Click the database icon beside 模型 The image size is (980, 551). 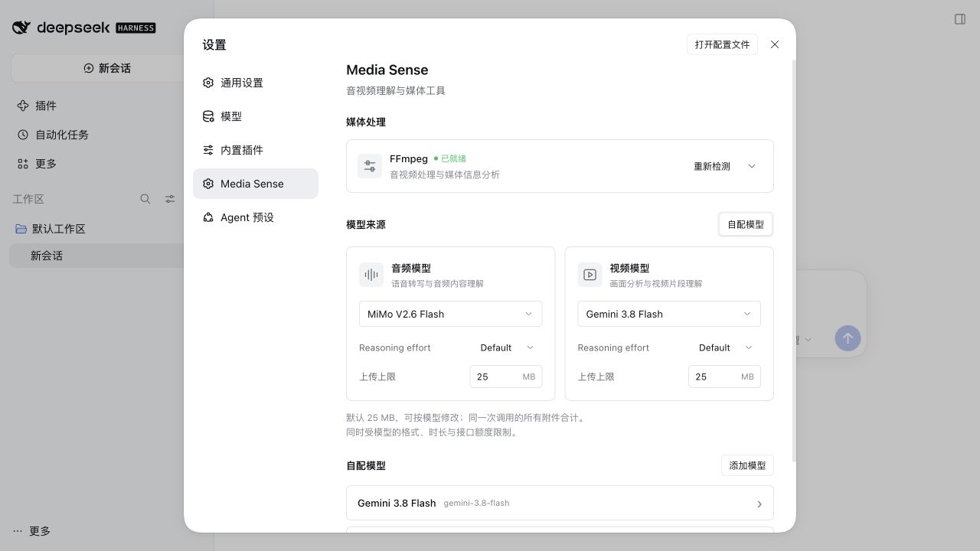[208, 116]
